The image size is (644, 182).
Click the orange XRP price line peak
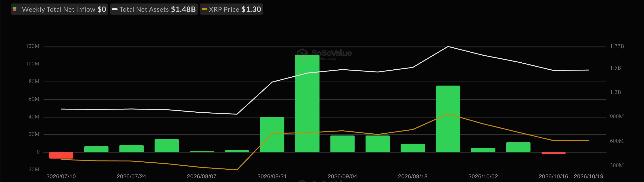click(448, 114)
